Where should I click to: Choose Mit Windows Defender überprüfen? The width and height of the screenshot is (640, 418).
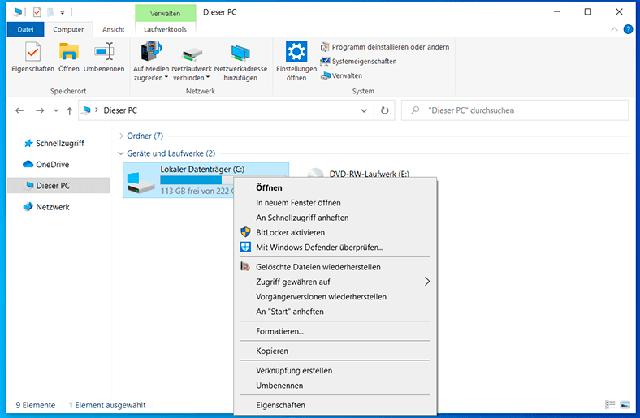(x=336, y=247)
